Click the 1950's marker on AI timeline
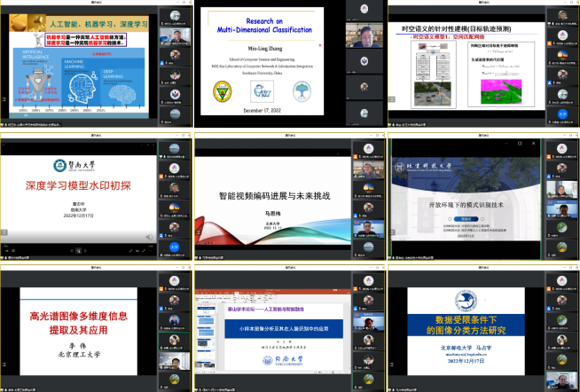This screenshot has height=392, width=580. pyautogui.click(x=22, y=113)
